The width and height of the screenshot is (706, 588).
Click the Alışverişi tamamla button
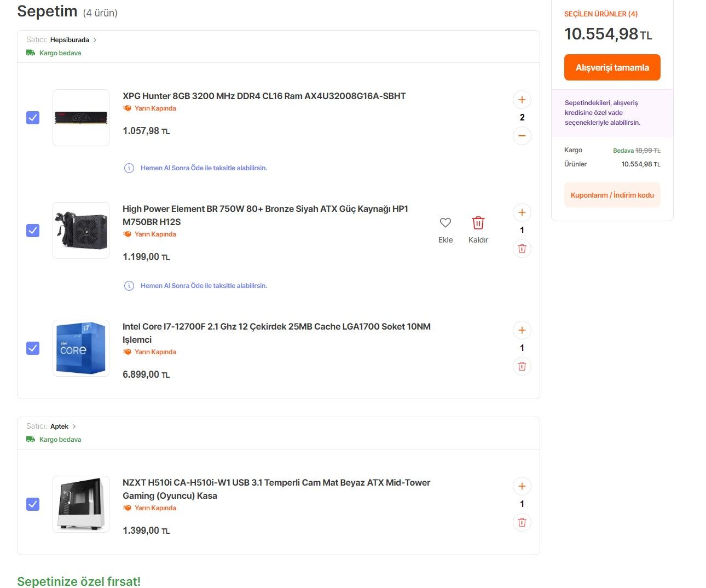tap(612, 67)
